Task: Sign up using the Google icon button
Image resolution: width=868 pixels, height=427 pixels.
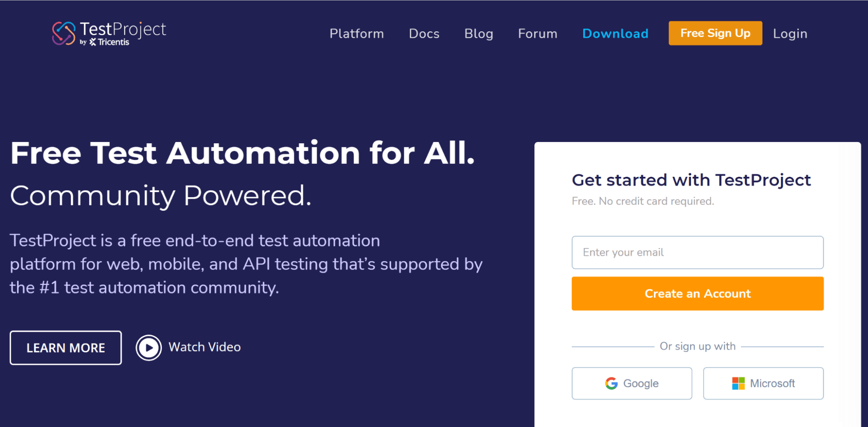Action: 631,383
